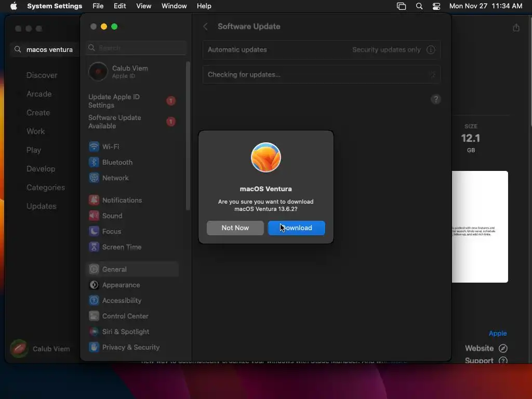Click the Calub Viem avatar in System Settings
Screen dimensions: 532x399
point(98,72)
